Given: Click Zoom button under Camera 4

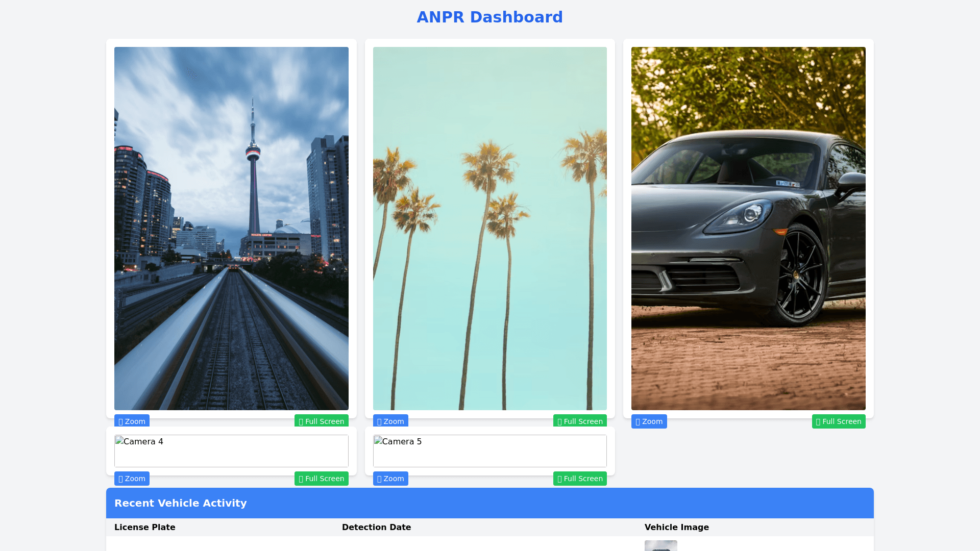Looking at the screenshot, I should tap(132, 479).
